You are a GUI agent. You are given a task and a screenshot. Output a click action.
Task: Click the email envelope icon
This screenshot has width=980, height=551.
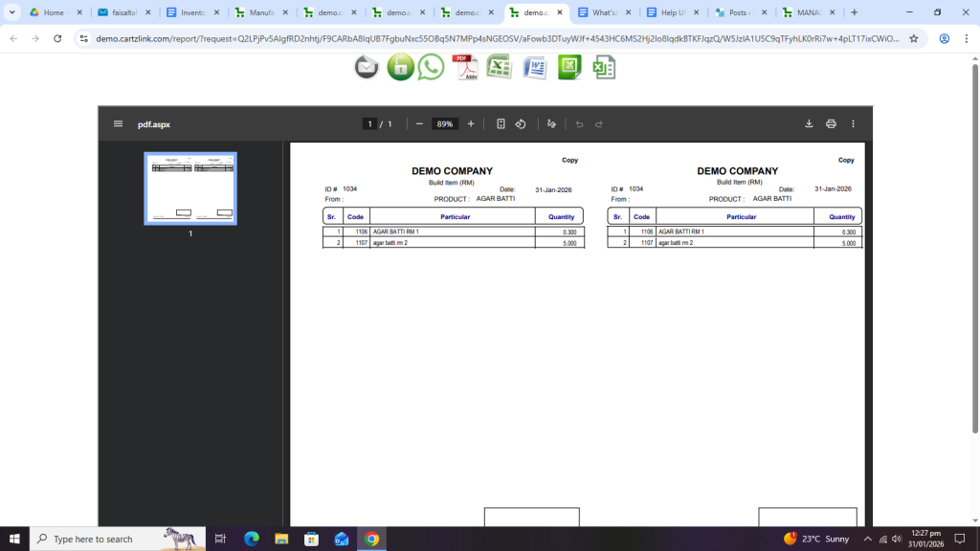[x=367, y=67]
